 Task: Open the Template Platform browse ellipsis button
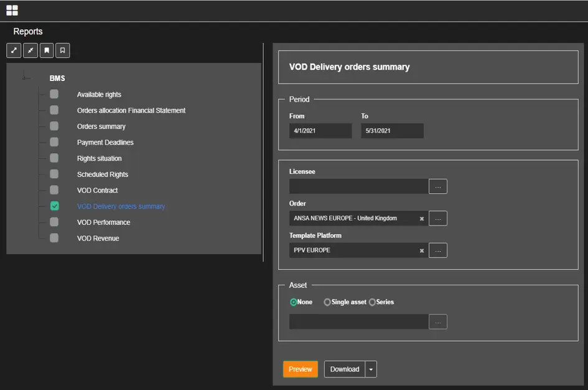(437, 250)
